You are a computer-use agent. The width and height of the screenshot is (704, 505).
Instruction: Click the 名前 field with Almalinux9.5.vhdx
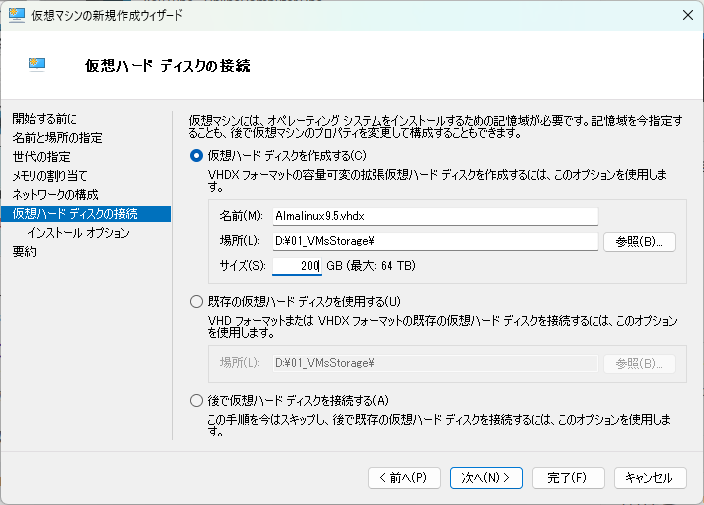(434, 216)
